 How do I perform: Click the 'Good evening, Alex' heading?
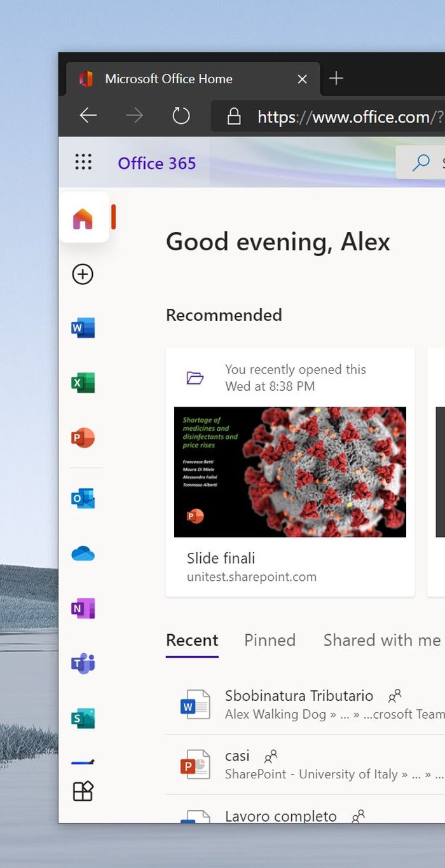click(278, 242)
